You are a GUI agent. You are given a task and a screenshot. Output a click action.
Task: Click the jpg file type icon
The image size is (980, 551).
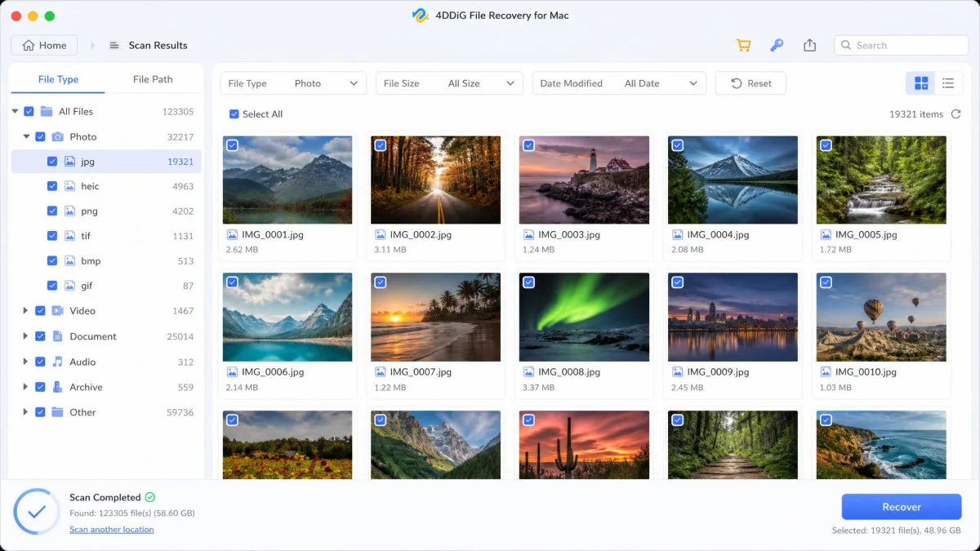click(x=69, y=162)
